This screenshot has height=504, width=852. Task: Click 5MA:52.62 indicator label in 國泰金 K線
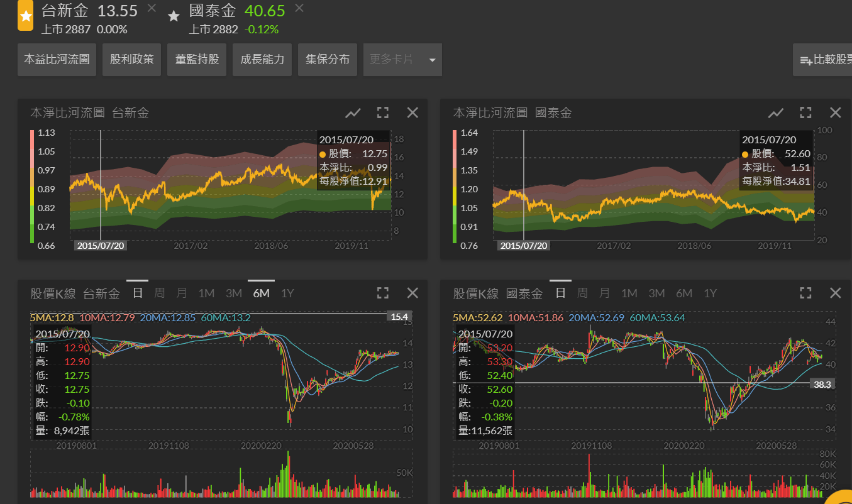(478, 318)
